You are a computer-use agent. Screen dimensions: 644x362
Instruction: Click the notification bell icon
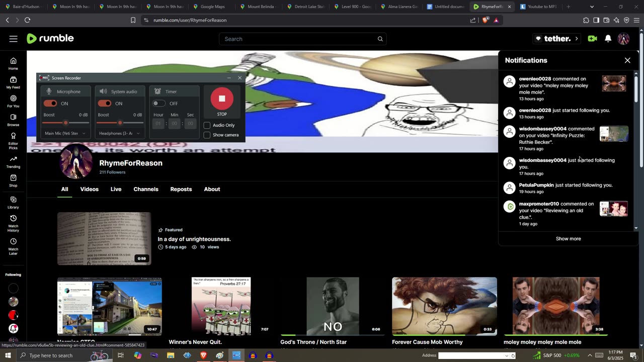[x=608, y=39]
